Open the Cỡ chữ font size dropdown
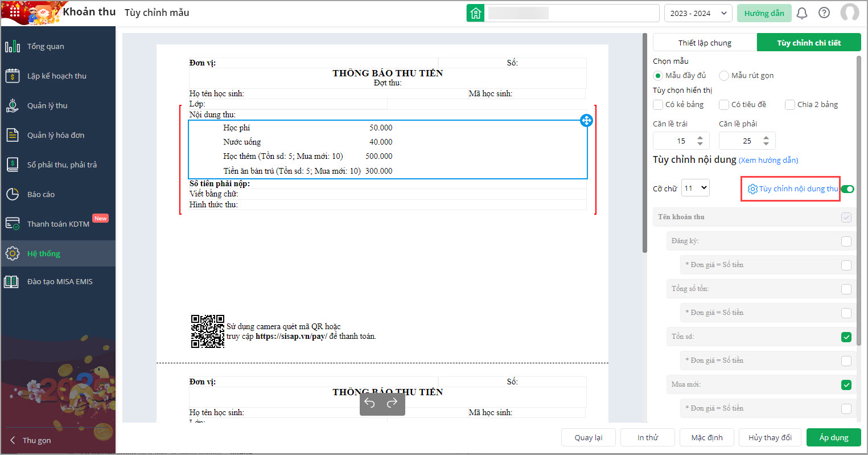 (696, 188)
